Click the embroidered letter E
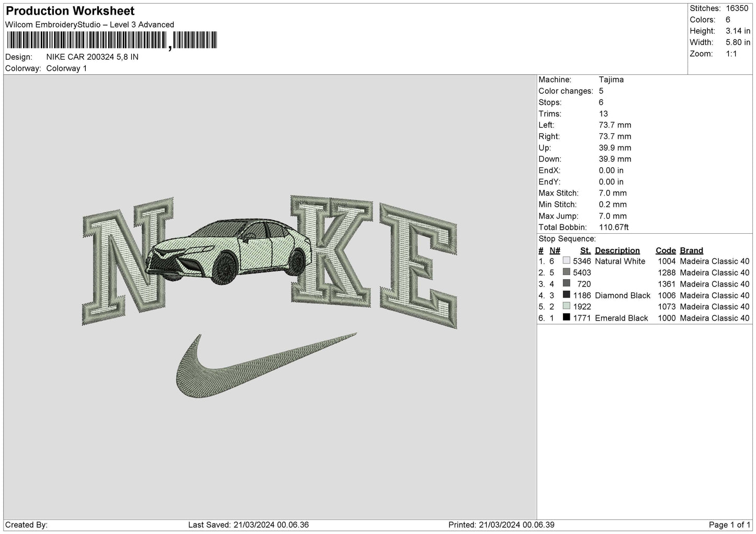 (x=419, y=265)
